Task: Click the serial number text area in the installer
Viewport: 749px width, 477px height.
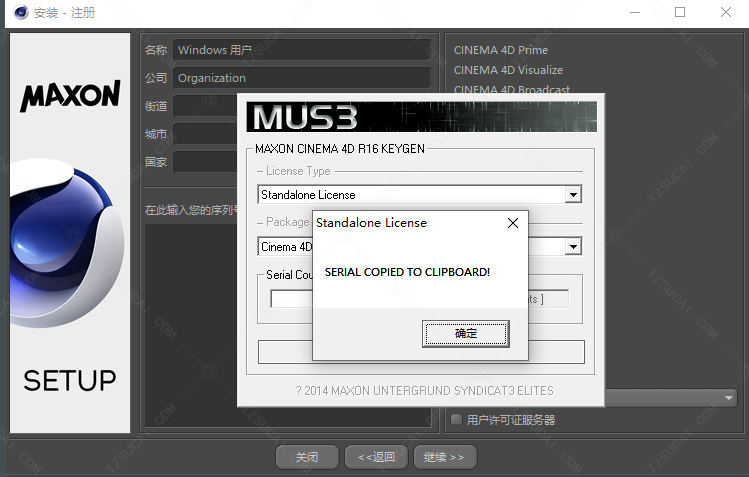Action: pyautogui.click(x=191, y=325)
